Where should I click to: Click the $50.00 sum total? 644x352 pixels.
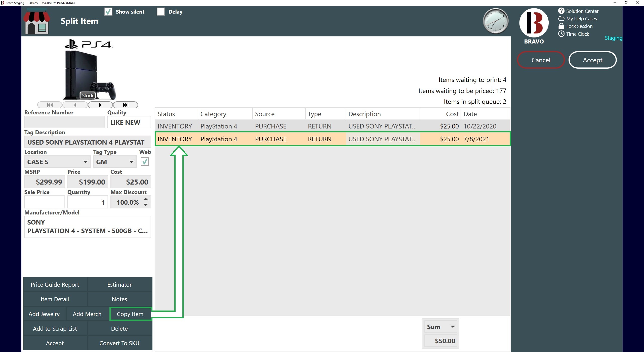[x=441, y=341]
